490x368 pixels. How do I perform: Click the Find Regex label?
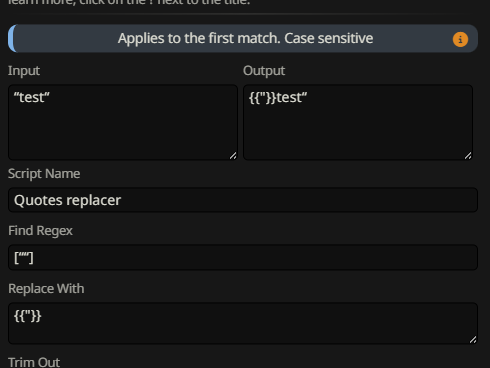coord(40,231)
